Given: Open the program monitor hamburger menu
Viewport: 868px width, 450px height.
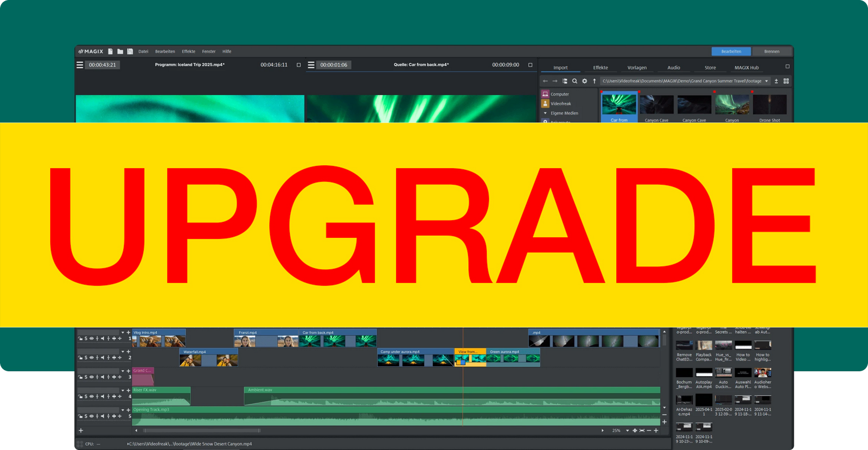Looking at the screenshot, I should click(80, 65).
